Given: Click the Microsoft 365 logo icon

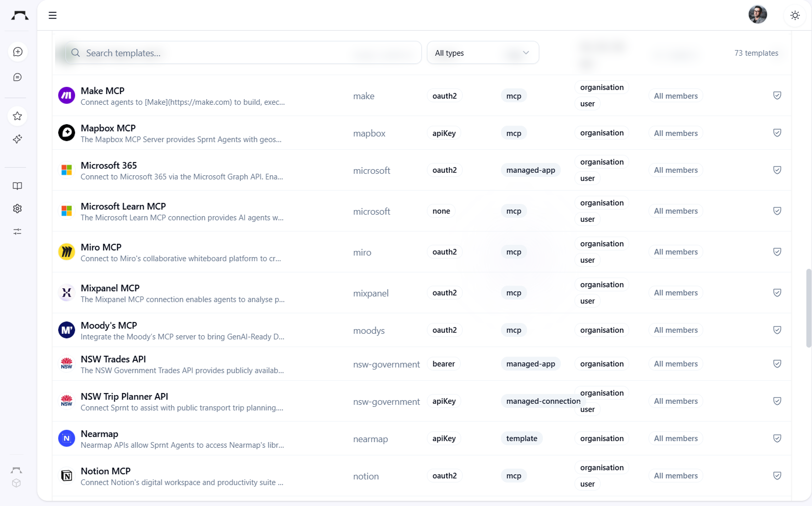Looking at the screenshot, I should point(66,170).
